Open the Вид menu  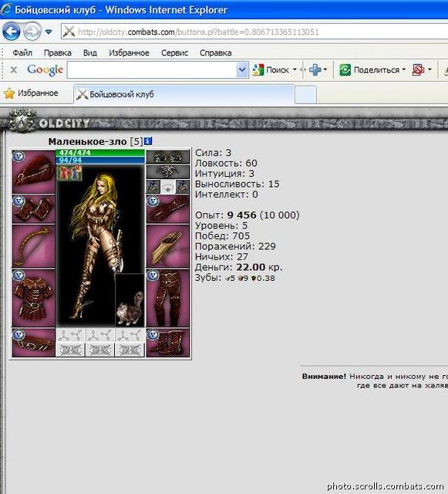point(89,52)
